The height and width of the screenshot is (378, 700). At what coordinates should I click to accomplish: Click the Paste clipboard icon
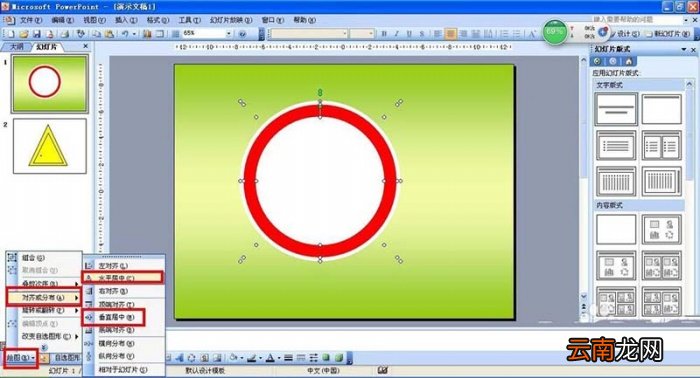point(108,34)
